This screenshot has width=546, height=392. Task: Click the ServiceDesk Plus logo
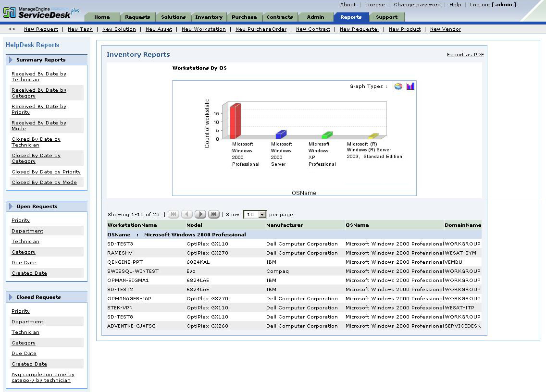[x=41, y=12]
